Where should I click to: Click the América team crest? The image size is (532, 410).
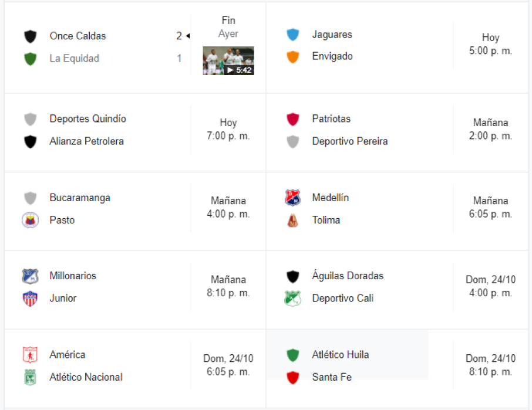[30, 355]
